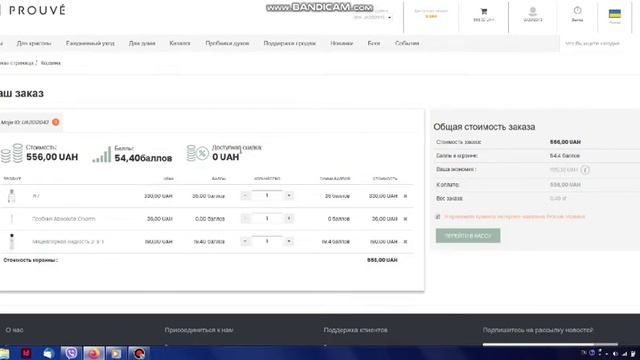The image size is (640, 360).
Task: Remove Пробник Absolute Charm from the cart
Action: (x=405, y=219)
